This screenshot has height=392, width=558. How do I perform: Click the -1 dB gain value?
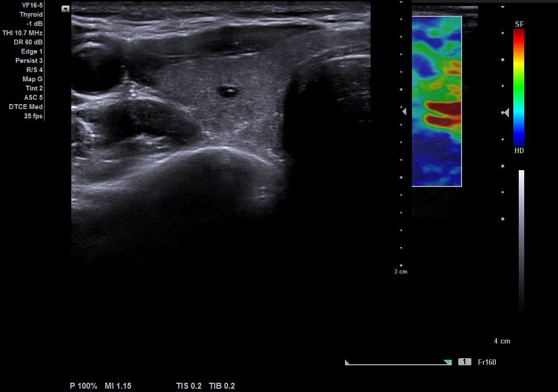coord(34,23)
